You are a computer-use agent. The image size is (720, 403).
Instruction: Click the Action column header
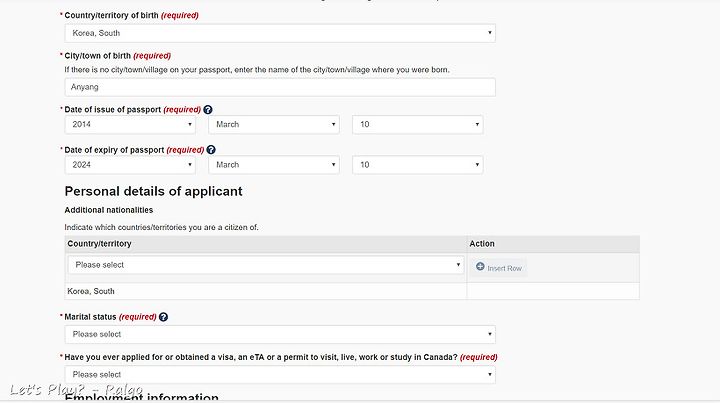click(482, 244)
